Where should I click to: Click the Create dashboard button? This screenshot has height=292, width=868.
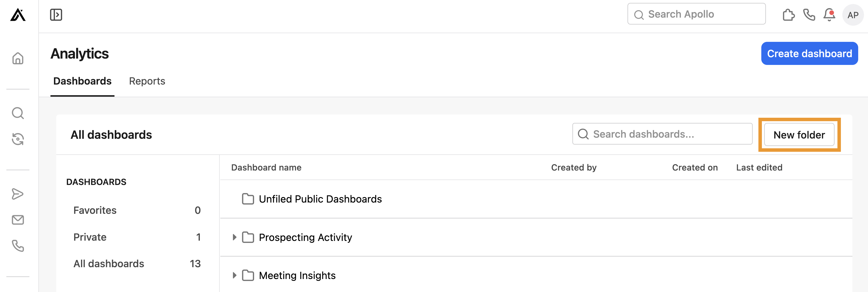[809, 53]
